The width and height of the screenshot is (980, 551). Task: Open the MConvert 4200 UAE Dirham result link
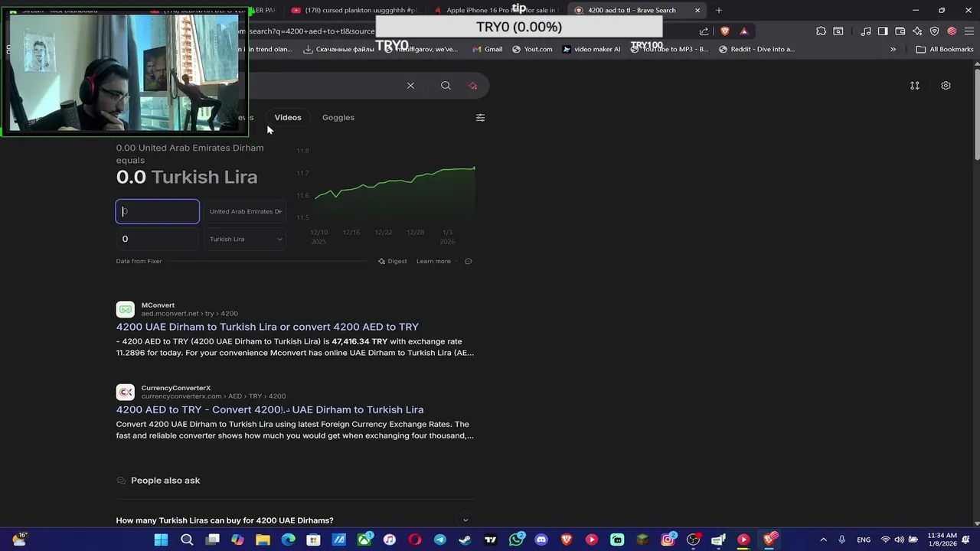pos(267,327)
